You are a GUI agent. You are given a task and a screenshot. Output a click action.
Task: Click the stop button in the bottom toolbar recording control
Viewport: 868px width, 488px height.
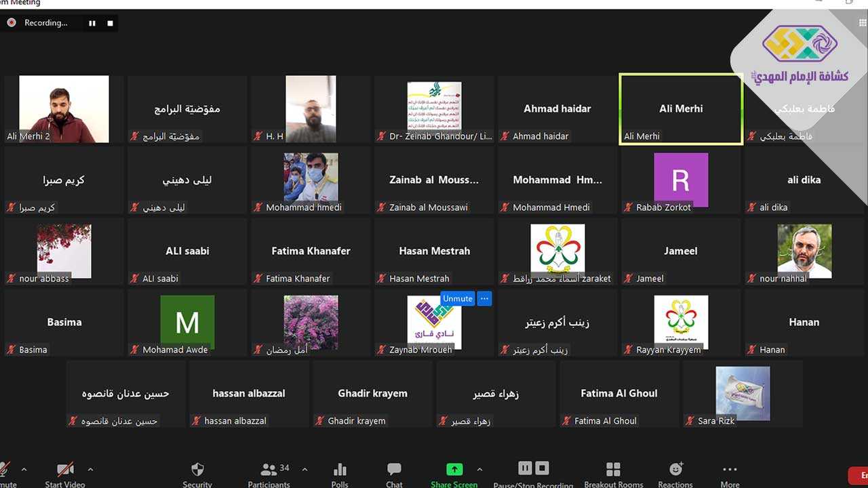coord(542,468)
